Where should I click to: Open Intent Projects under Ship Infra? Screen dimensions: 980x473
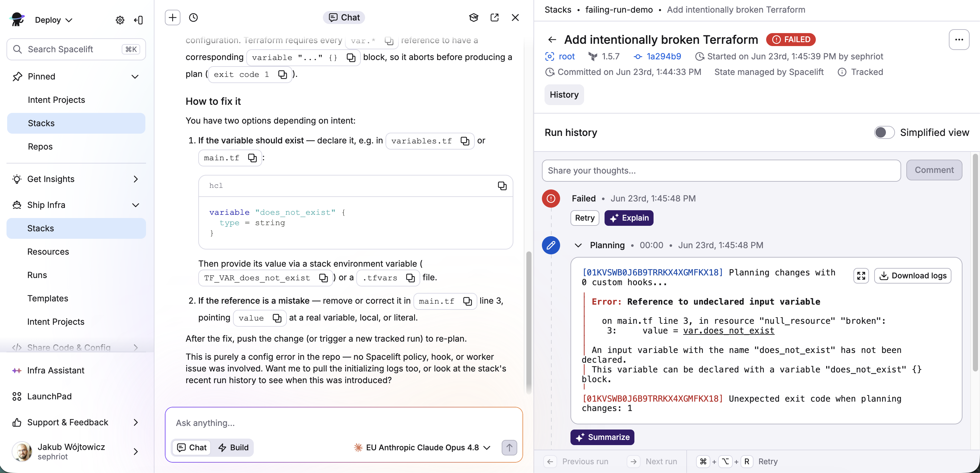tap(76, 322)
